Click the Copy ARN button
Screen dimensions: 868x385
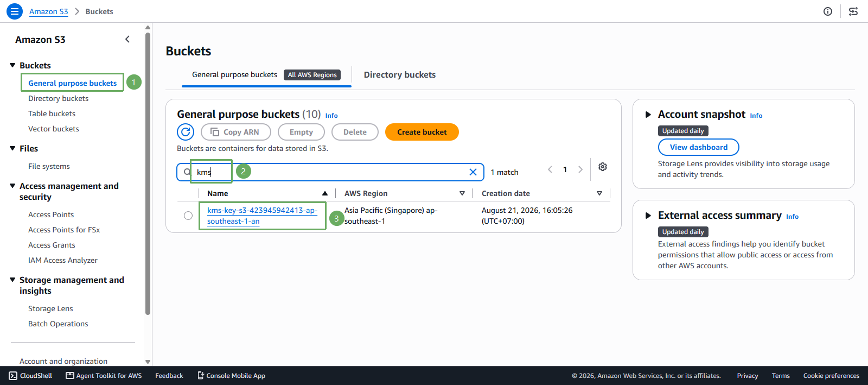click(x=235, y=132)
